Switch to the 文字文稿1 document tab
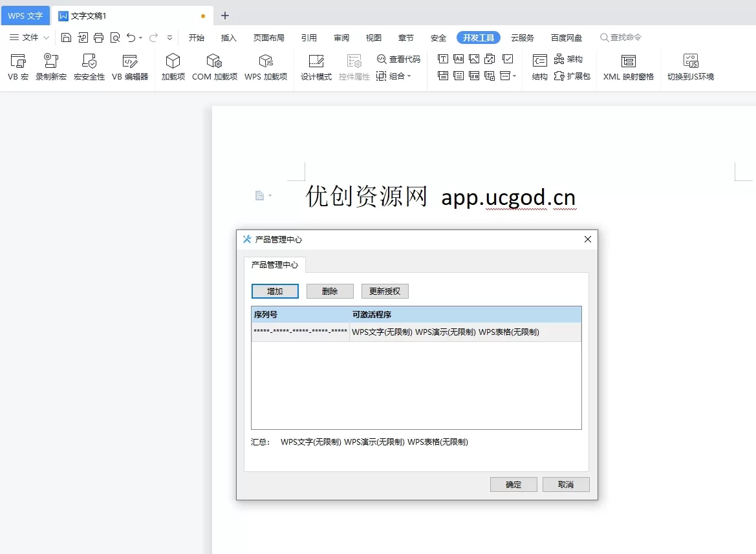756x554 pixels. click(x=131, y=16)
